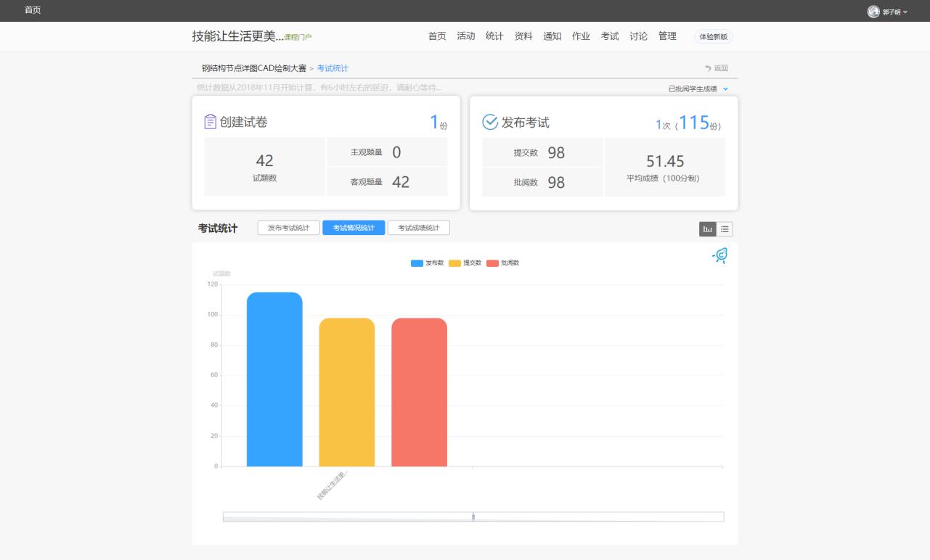Click the blue 发布数 bar in chart
930x560 pixels.
(x=274, y=379)
